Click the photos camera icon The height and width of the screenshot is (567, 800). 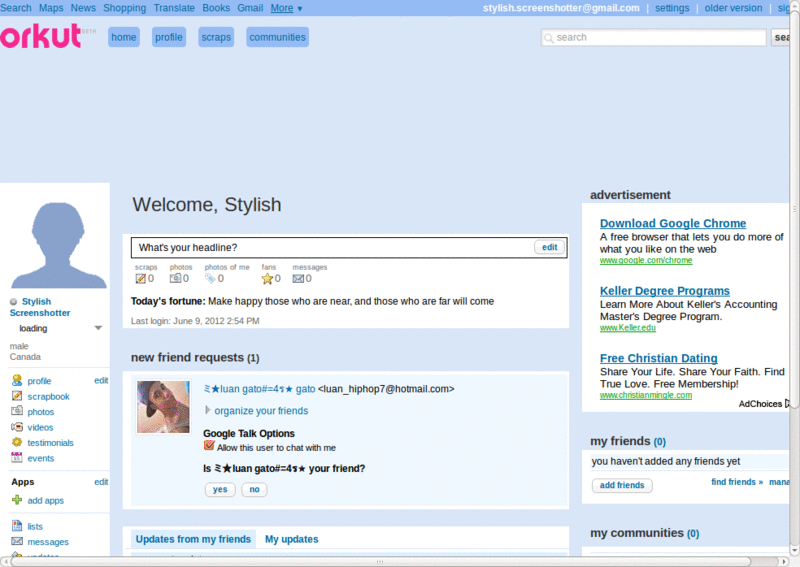175,278
